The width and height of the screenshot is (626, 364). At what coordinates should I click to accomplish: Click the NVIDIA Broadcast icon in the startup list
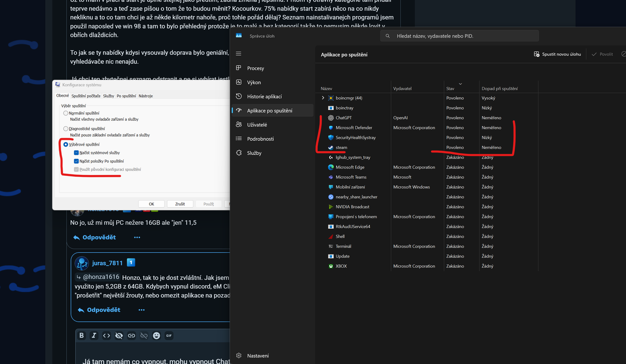(331, 207)
